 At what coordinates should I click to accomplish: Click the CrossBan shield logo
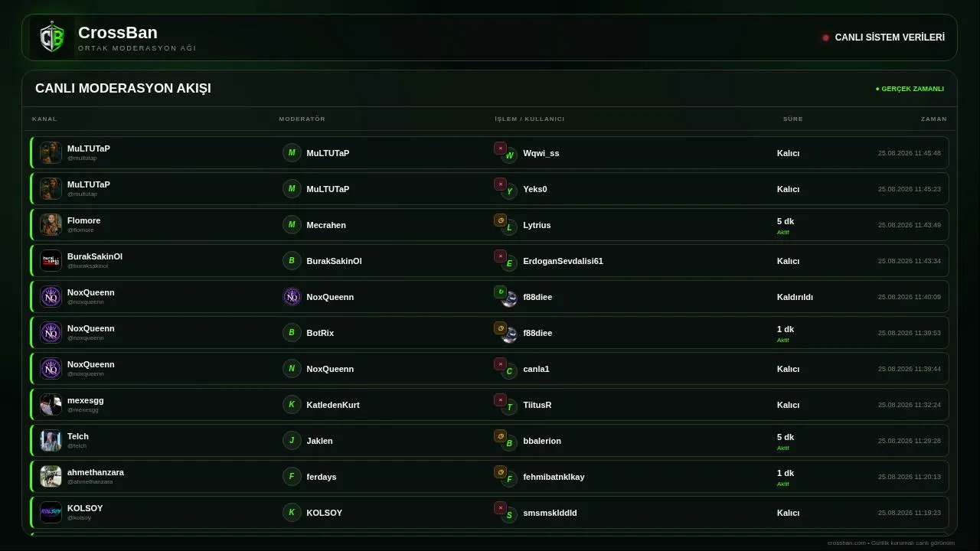click(52, 37)
